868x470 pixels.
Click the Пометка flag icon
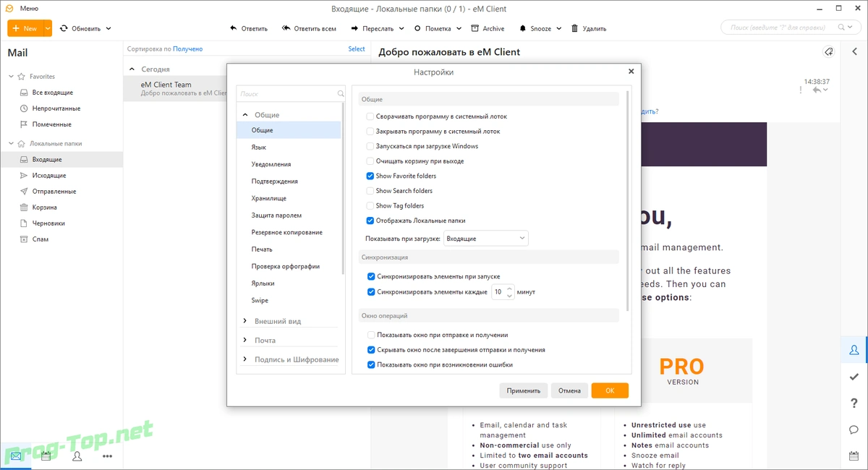(417, 28)
